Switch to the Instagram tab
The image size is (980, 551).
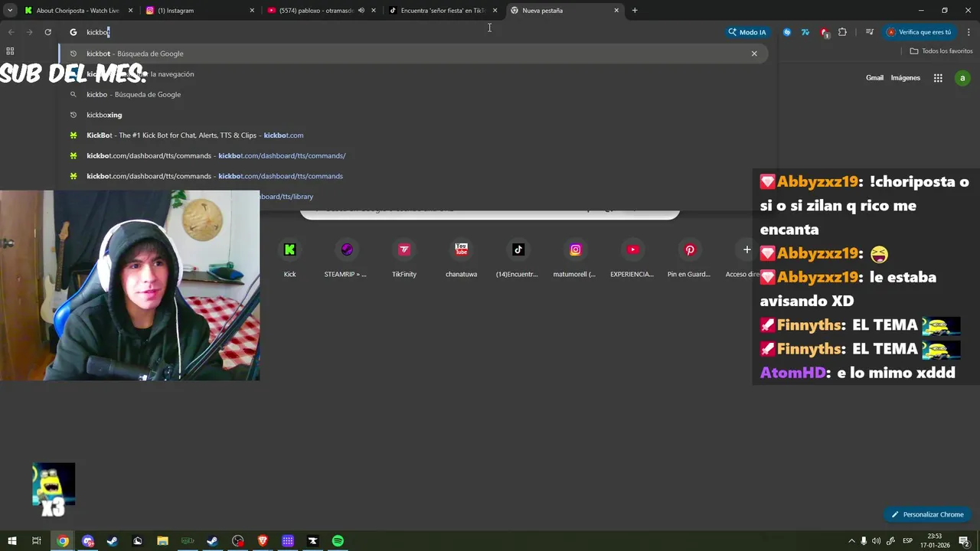tap(201, 11)
